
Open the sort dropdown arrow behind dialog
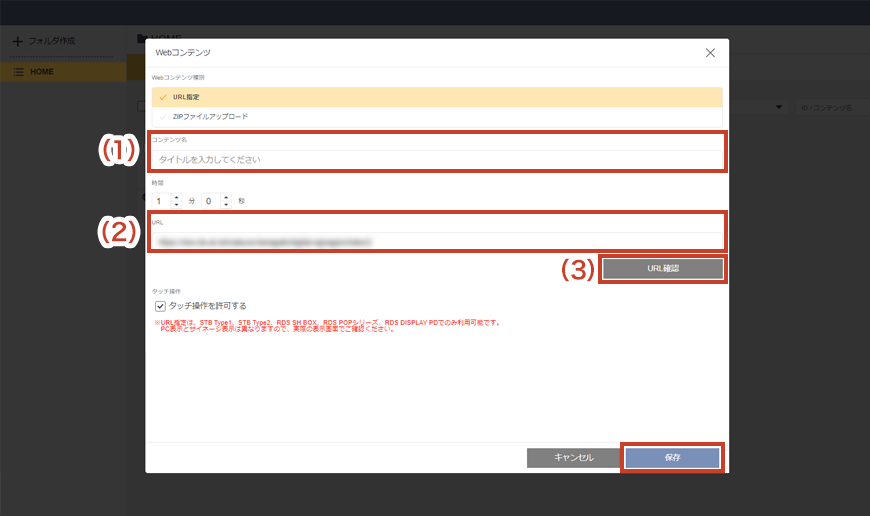pos(778,107)
